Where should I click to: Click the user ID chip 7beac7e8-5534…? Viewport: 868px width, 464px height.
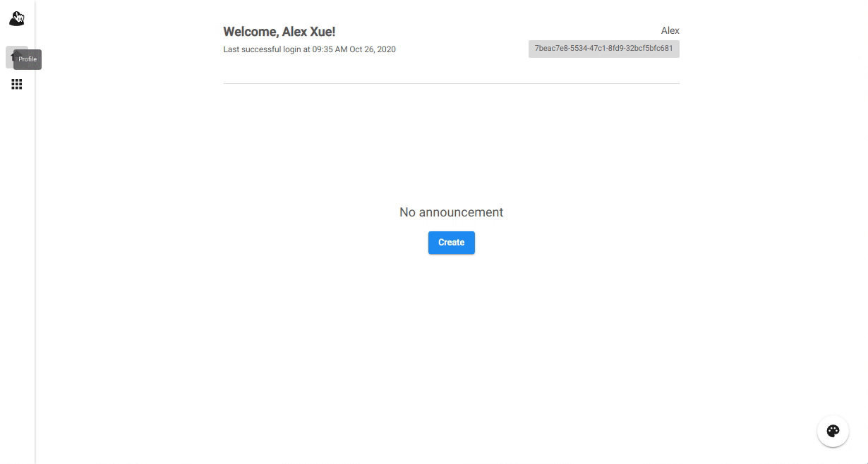[604, 49]
